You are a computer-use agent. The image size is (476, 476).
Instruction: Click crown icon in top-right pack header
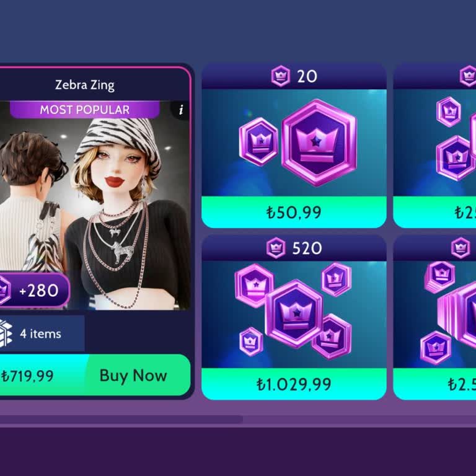pyautogui.click(x=468, y=76)
